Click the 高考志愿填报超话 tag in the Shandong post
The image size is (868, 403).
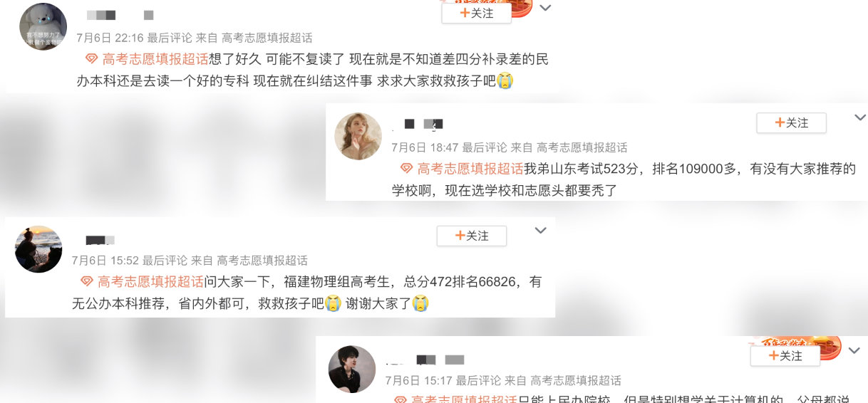point(470,169)
